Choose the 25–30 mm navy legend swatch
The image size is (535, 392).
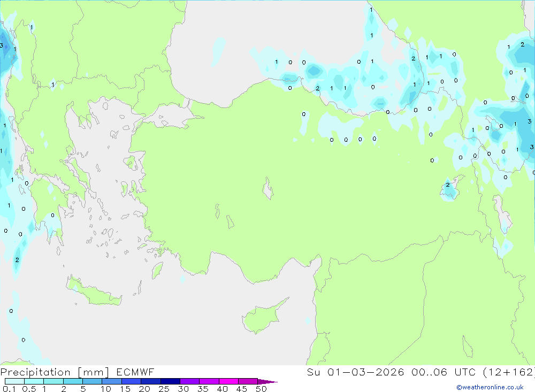coord(170,381)
